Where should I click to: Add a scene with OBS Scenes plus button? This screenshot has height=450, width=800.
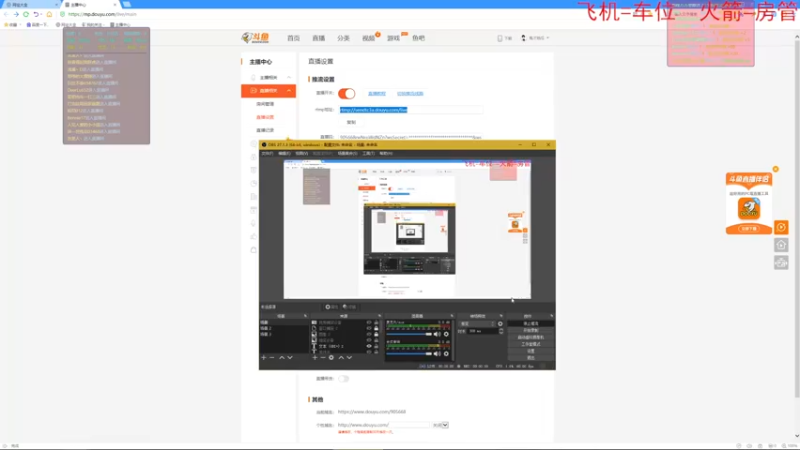pos(264,358)
